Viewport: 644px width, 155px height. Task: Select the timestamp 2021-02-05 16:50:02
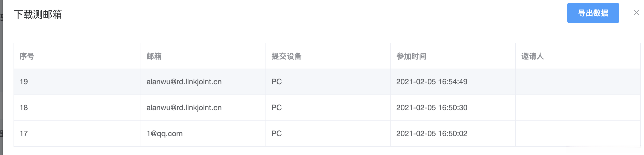tap(431, 133)
